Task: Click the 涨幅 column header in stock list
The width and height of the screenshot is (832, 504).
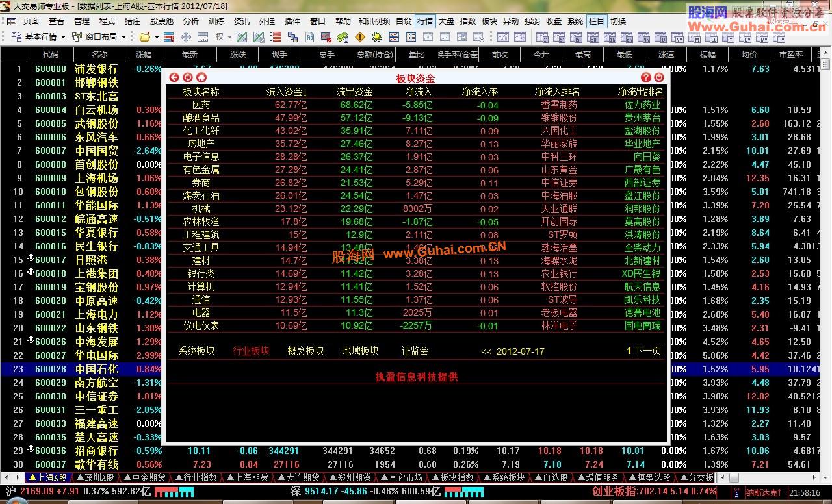Action: pos(143,55)
